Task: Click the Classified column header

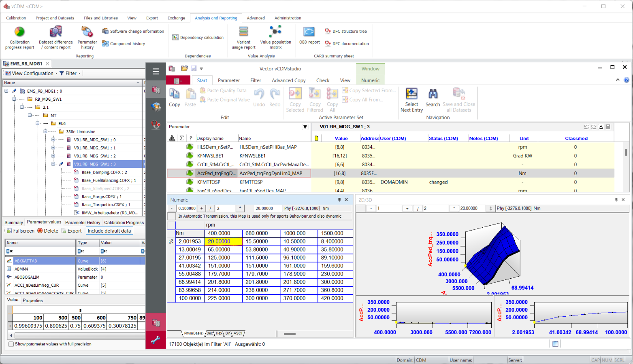Action: pos(576,138)
